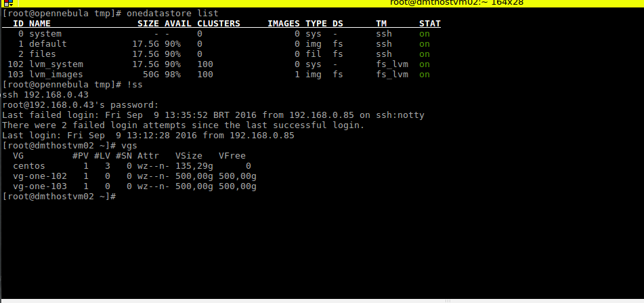This screenshot has width=644, height=303.
Task: Click the green 'on' status for system
Action: [425, 34]
